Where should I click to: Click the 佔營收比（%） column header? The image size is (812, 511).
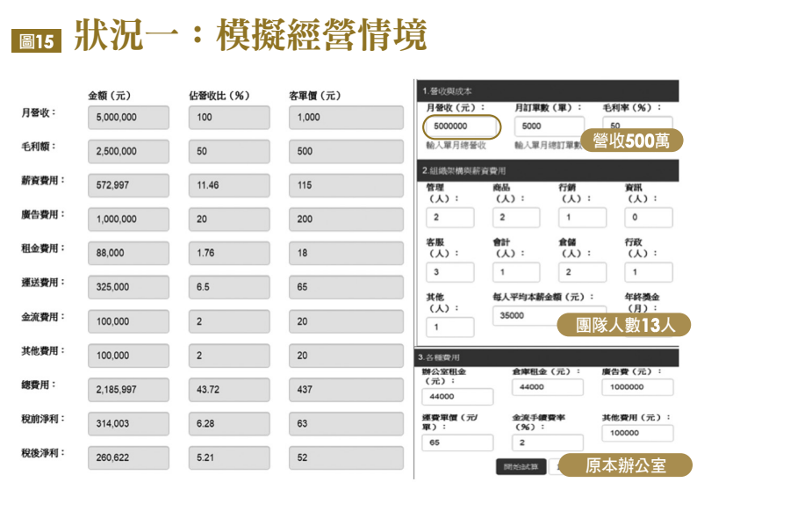tap(219, 96)
